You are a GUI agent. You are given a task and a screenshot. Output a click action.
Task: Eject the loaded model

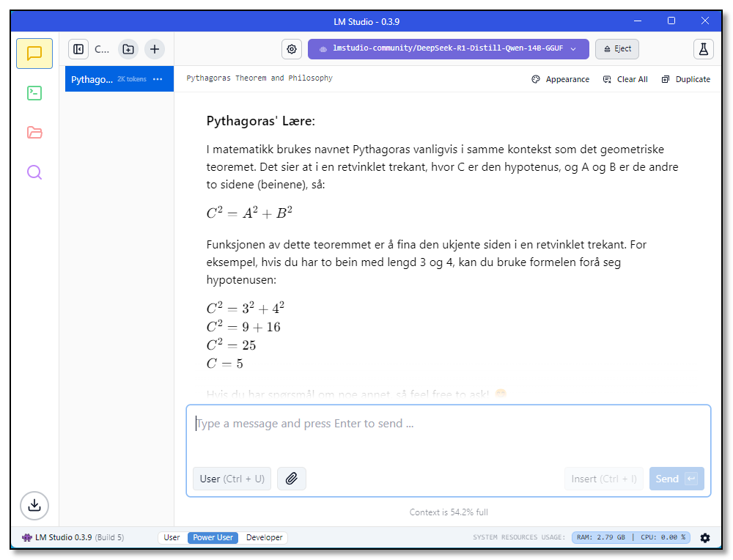617,48
